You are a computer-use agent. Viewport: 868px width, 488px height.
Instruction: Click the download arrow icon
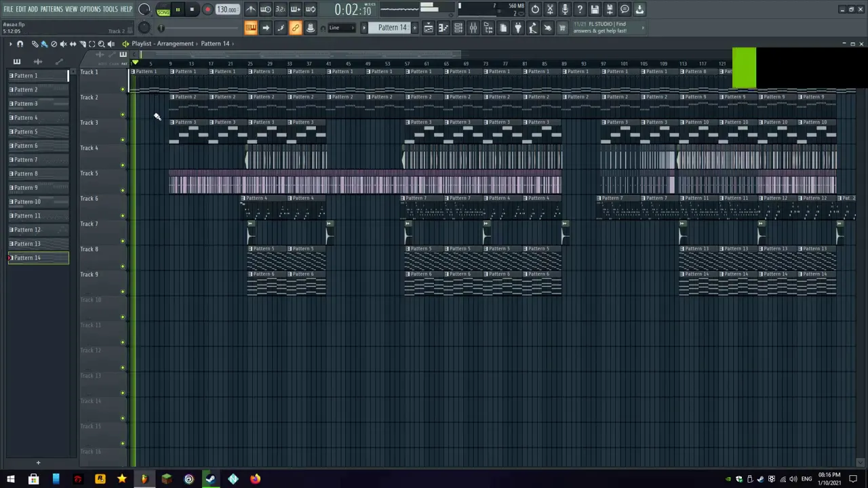pos(639,9)
